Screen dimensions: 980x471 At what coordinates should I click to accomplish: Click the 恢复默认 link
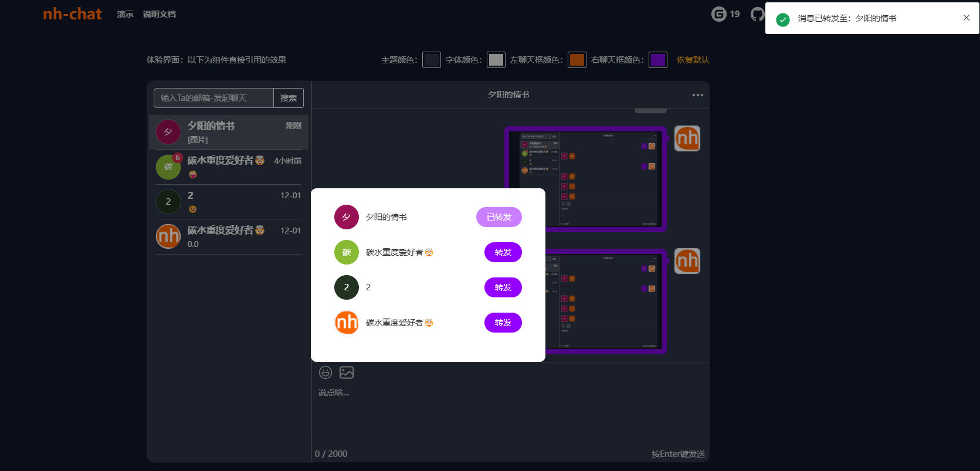click(693, 60)
